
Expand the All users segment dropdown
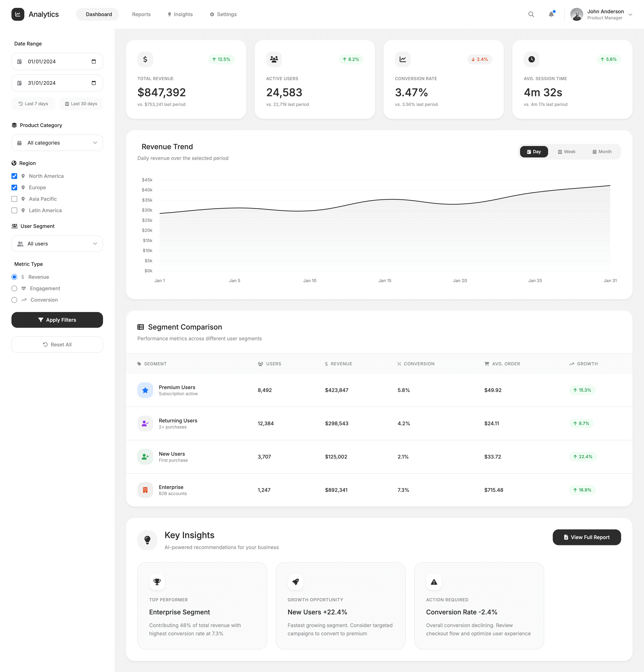[x=57, y=244]
